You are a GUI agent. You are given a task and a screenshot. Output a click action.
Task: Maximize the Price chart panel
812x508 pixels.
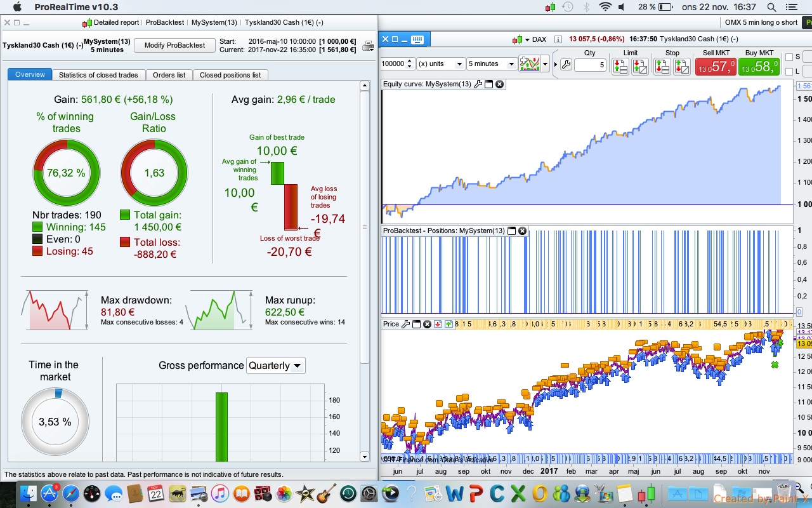[x=417, y=324]
